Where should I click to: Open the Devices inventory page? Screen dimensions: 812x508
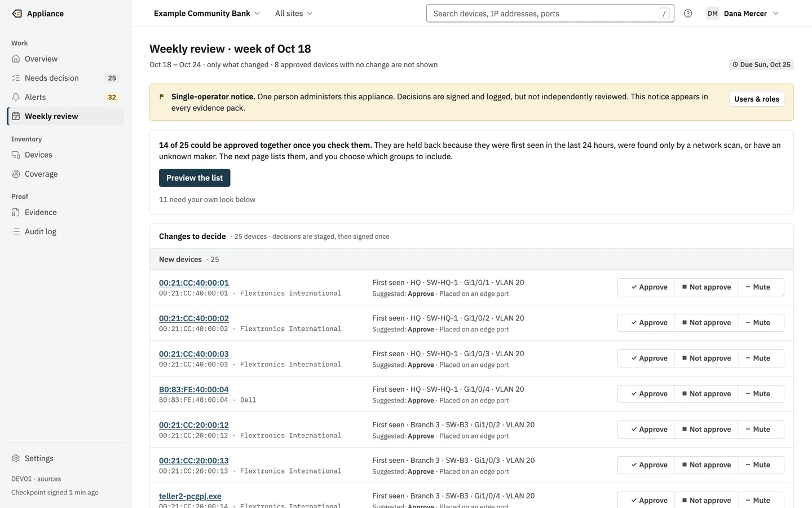click(65, 155)
